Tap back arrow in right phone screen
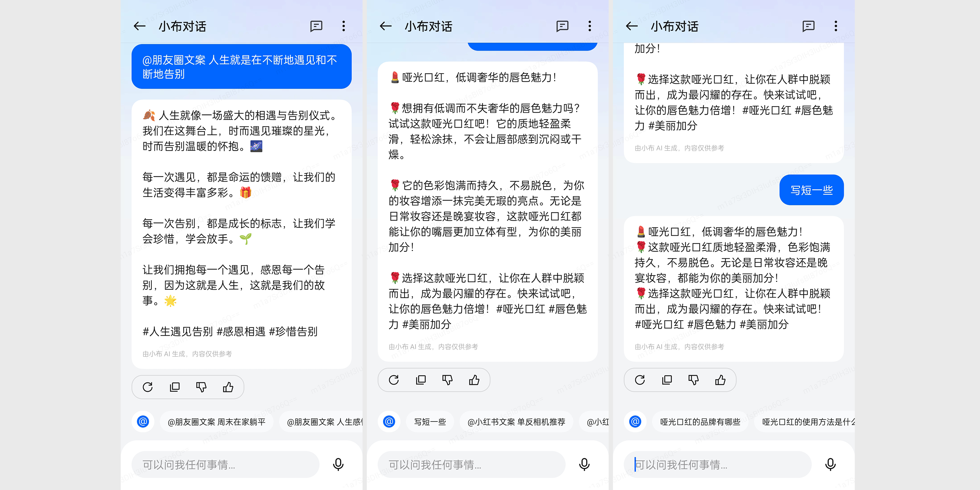Viewport: 980px width, 490px height. coord(632,26)
